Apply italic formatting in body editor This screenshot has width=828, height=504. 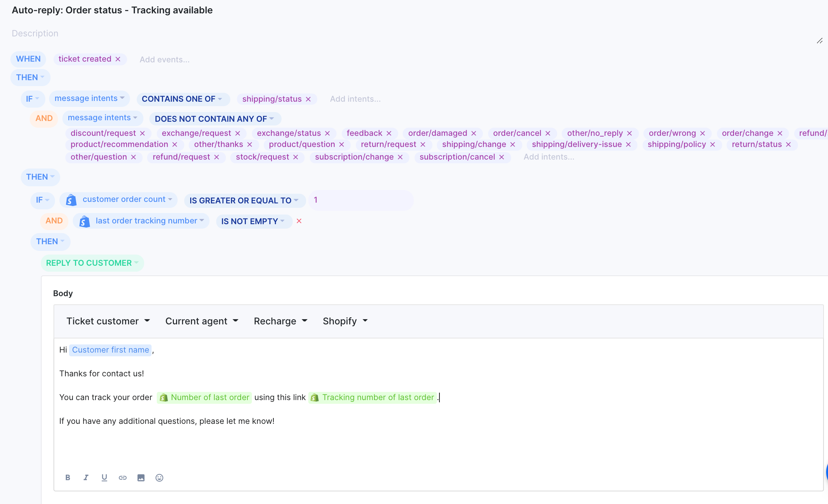(86, 478)
